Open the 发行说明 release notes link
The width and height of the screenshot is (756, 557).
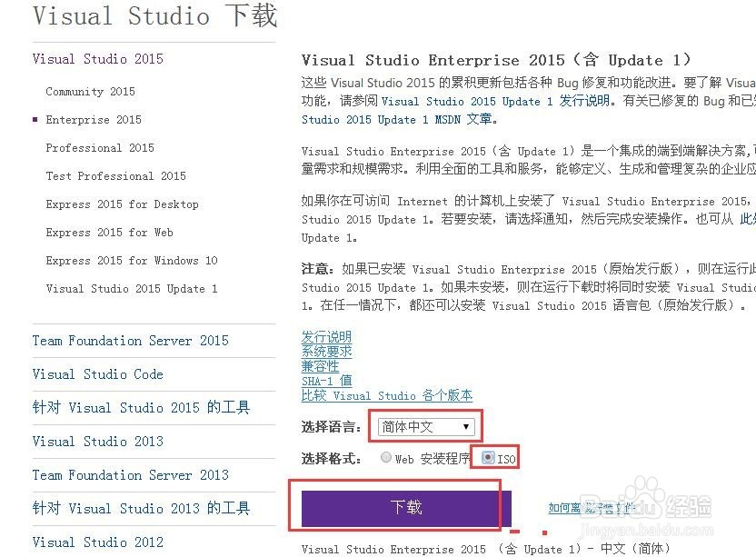tap(326, 336)
